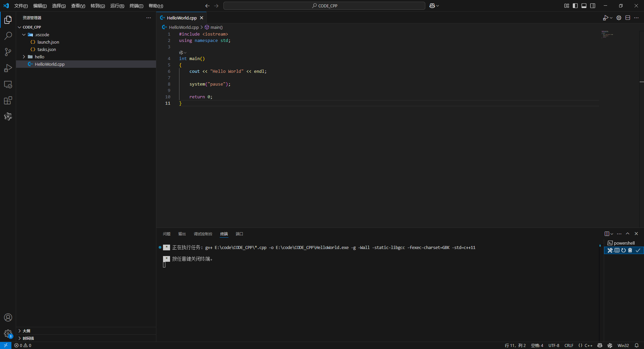
Task: Open the Remote Explorer view
Action: pyautogui.click(x=8, y=84)
